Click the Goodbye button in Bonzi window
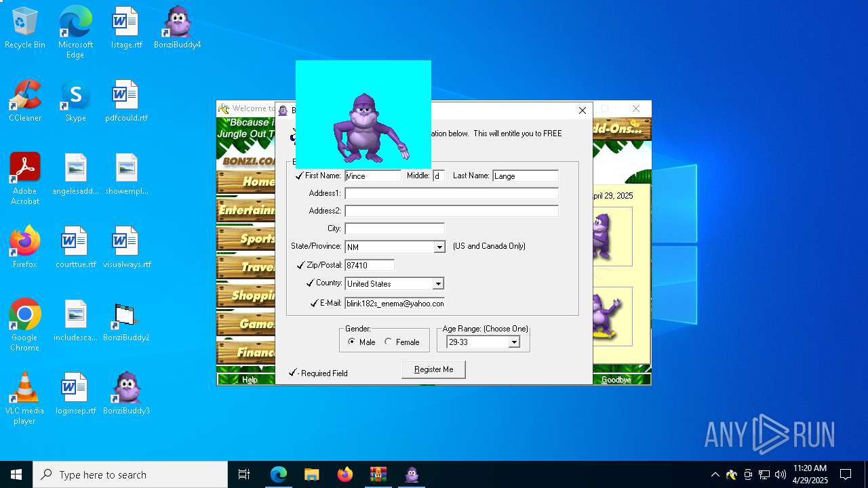This screenshot has height=488, width=868. [616, 380]
